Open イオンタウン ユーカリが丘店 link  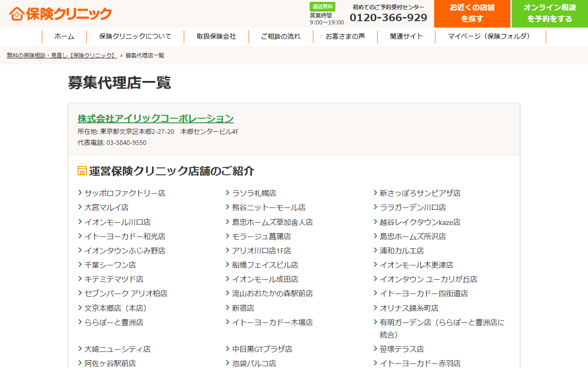(x=428, y=279)
